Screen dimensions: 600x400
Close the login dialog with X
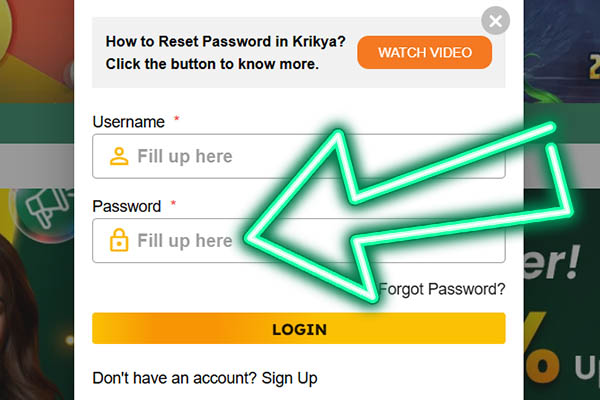point(496,20)
